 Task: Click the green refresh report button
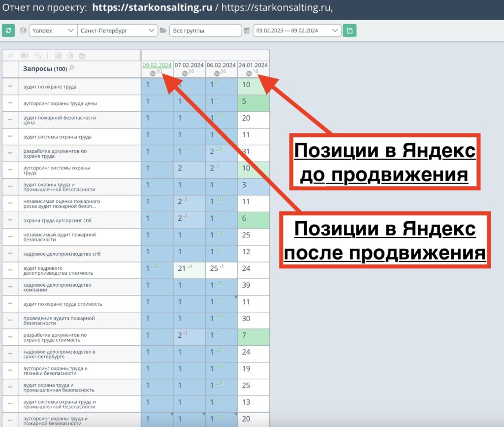point(8,31)
